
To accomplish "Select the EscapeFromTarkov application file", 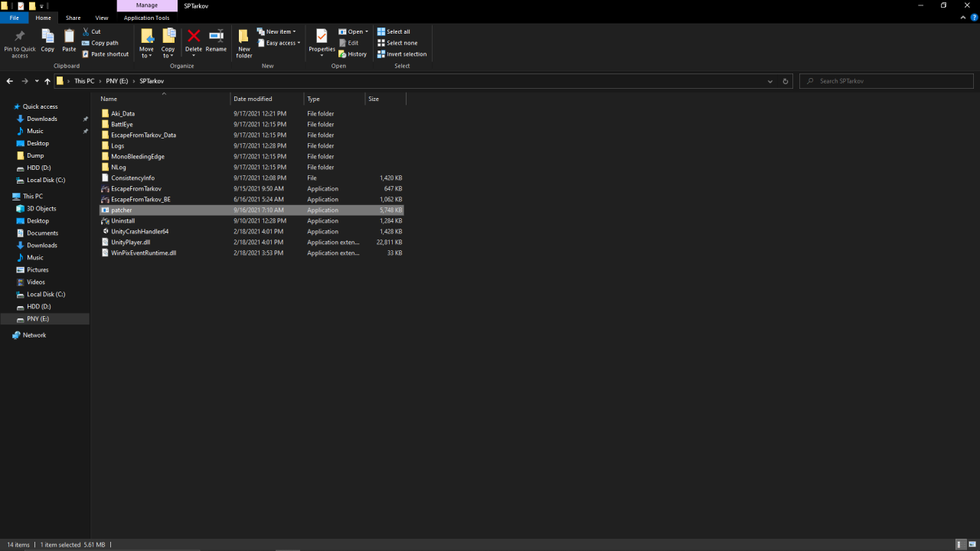I will [x=136, y=188].
